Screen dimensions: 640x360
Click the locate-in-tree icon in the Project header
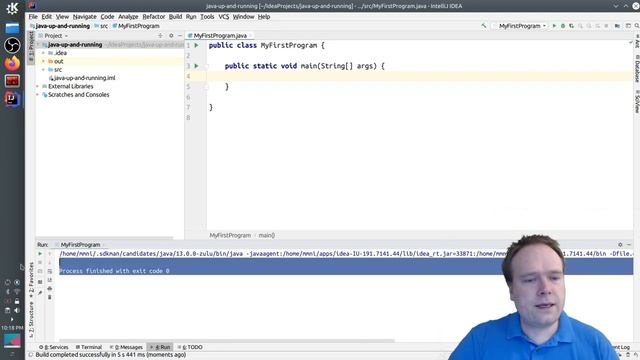coord(160,36)
